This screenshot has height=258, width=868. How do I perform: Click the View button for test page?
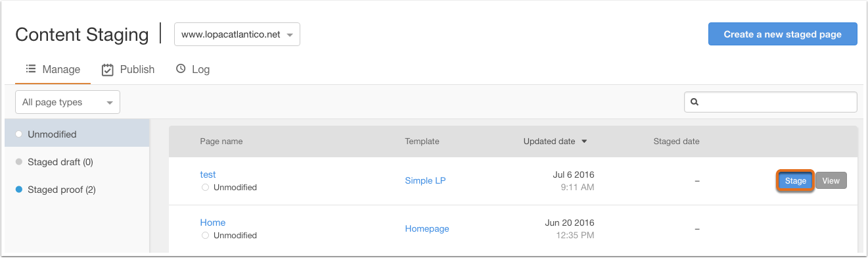(831, 180)
